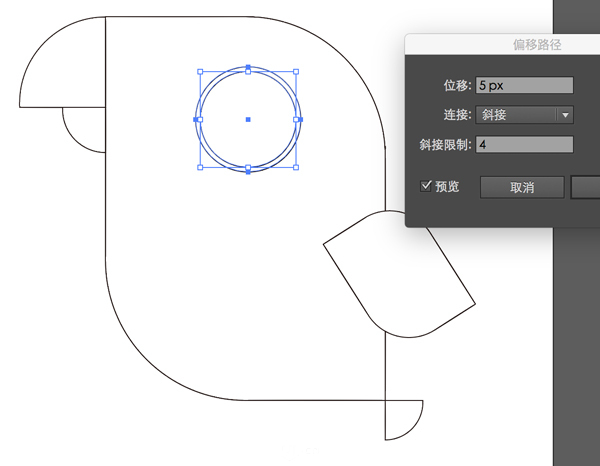Click the top-left bounding box handle of the circle
The image size is (600, 466).
[x=200, y=72]
